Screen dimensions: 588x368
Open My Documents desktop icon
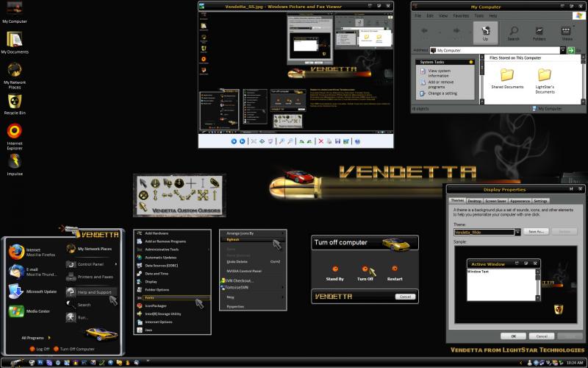click(x=15, y=43)
